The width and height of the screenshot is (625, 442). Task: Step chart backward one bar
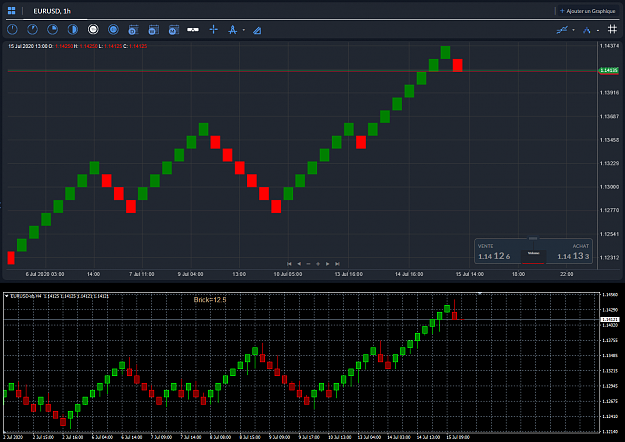(x=299, y=264)
